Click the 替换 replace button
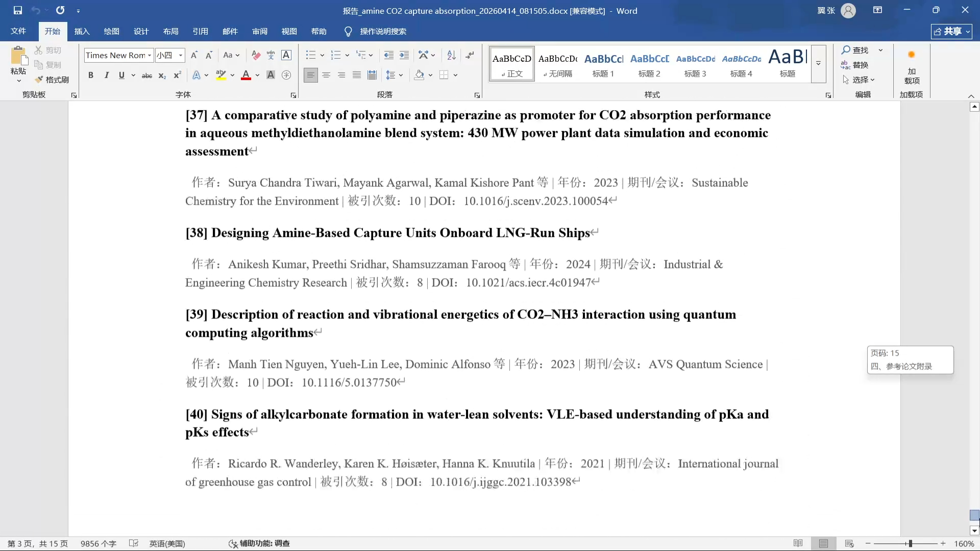 pos(855,65)
